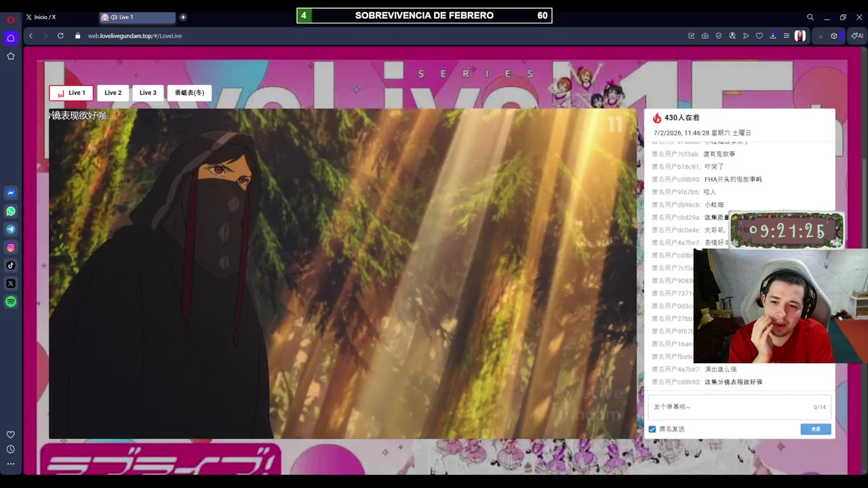Open a new browser tab
The width and height of the screenshot is (868, 488).
[x=183, y=17]
